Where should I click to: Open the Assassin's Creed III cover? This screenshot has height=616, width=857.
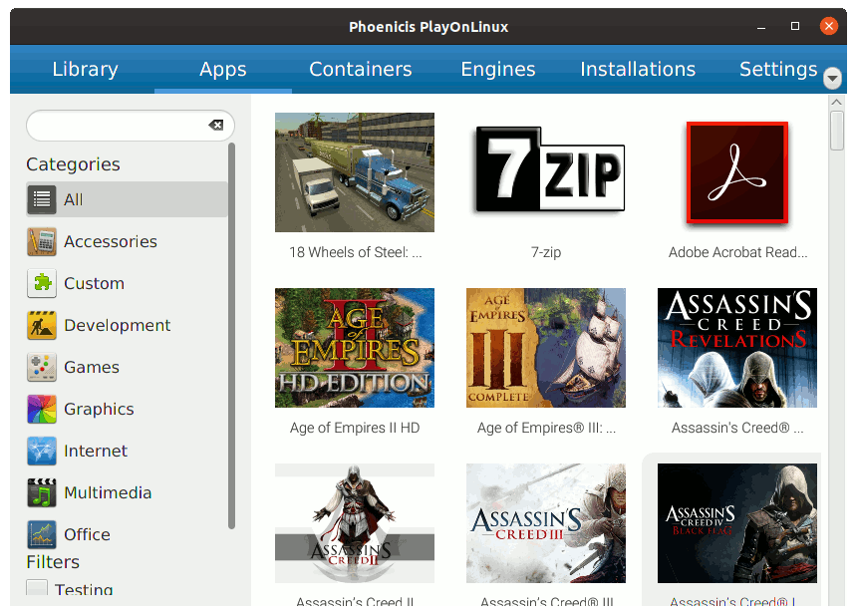546,523
